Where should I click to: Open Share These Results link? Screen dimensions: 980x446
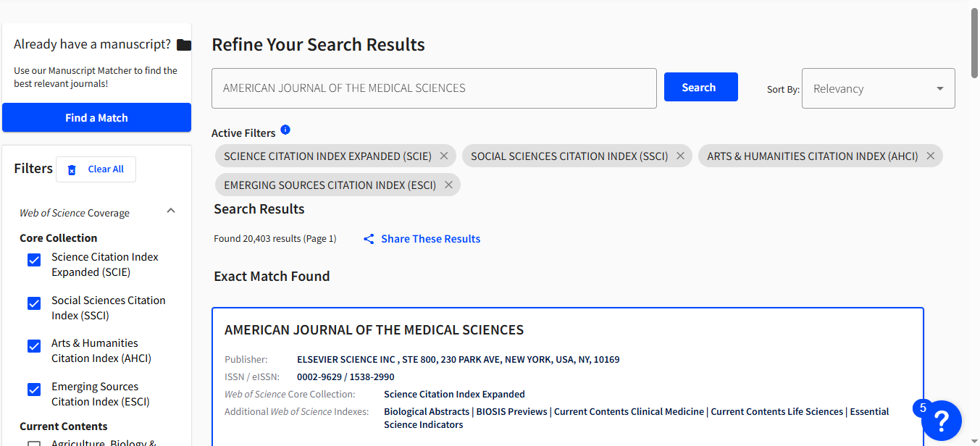[x=430, y=239]
